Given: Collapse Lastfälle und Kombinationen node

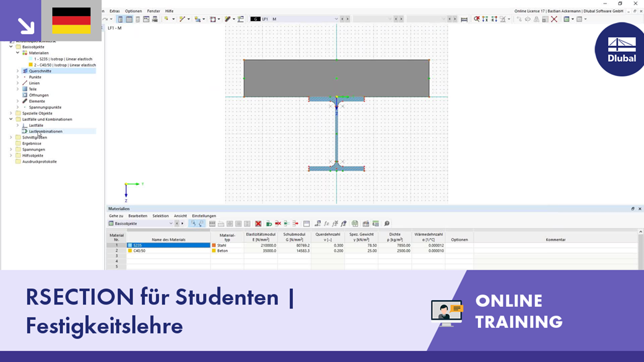Looking at the screenshot, I should (x=11, y=119).
